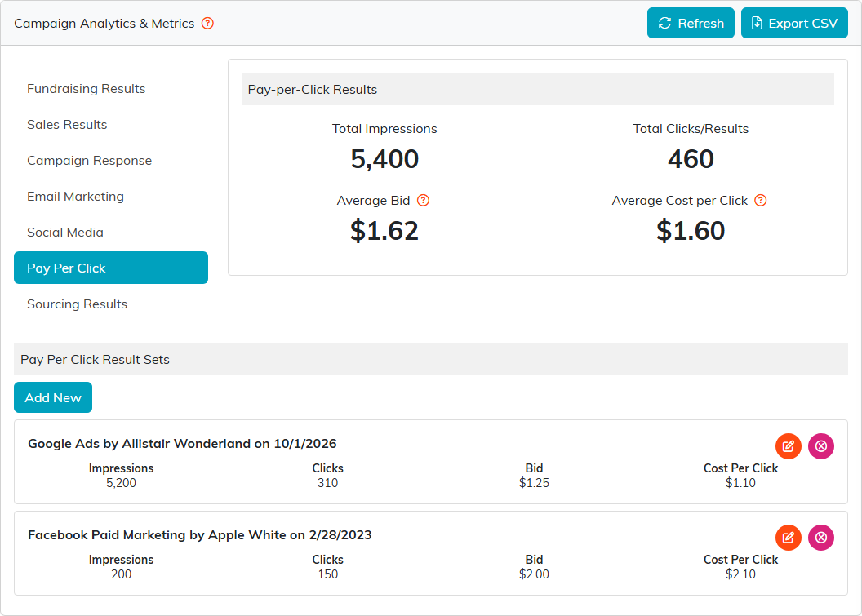Click the Facebook Paid Marketing by Apple White title

[x=199, y=534]
